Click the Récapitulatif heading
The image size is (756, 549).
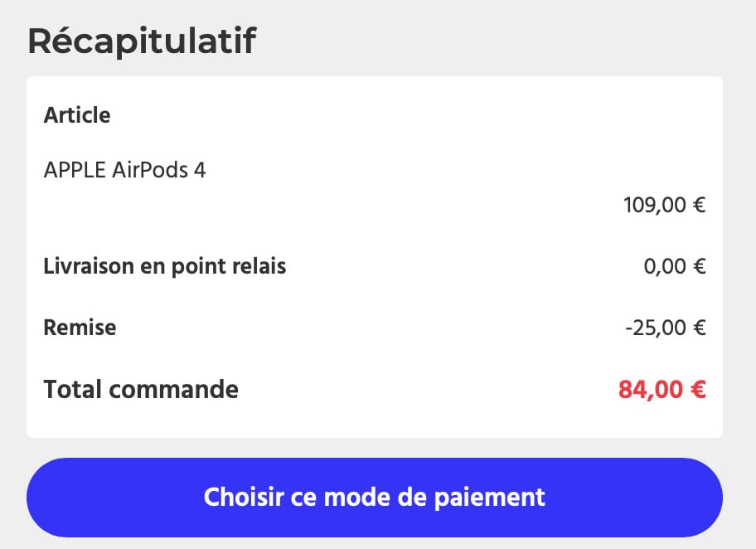coord(142,41)
